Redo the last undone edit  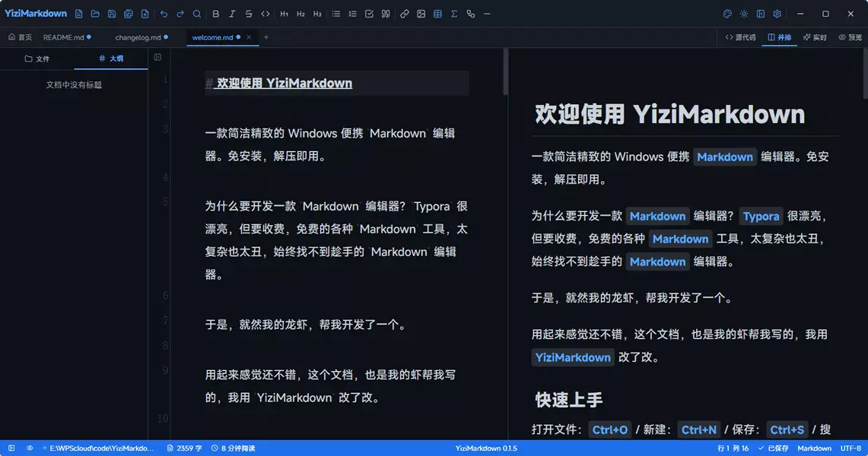click(x=180, y=14)
